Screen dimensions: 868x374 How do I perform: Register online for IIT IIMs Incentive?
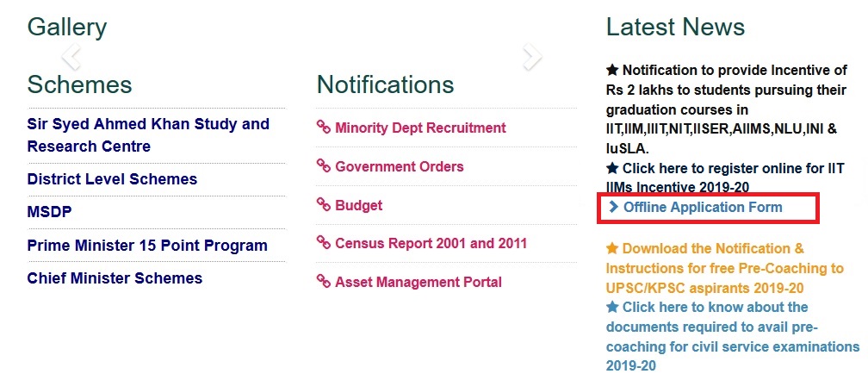(725, 178)
